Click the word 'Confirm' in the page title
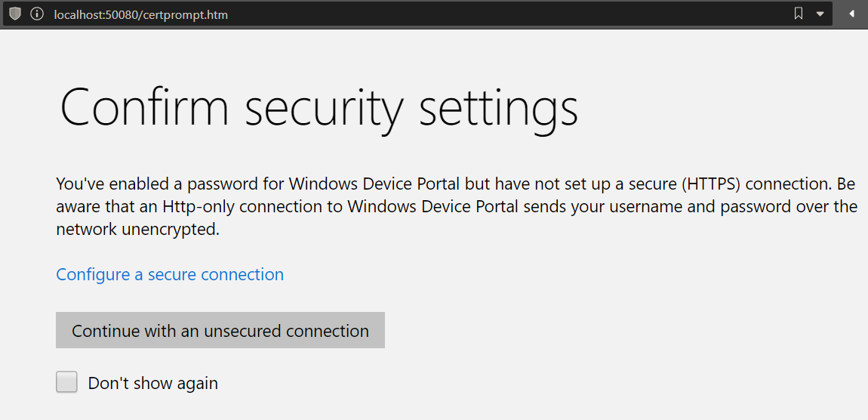This screenshot has width=868, height=420. (143, 108)
